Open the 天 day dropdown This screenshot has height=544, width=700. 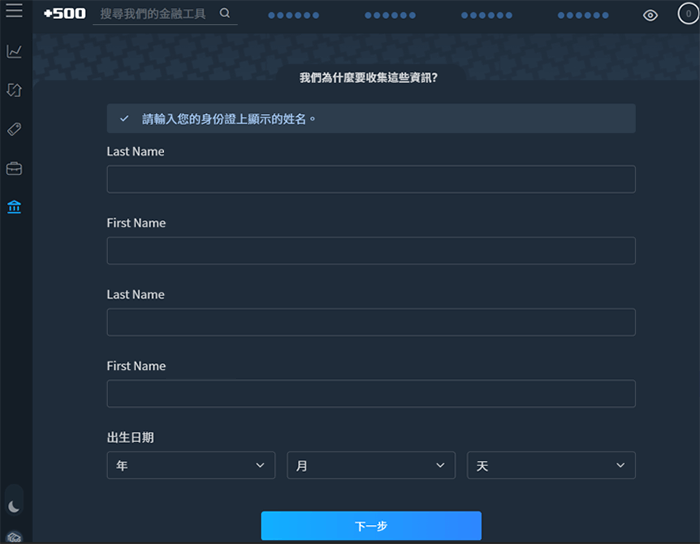tap(551, 465)
